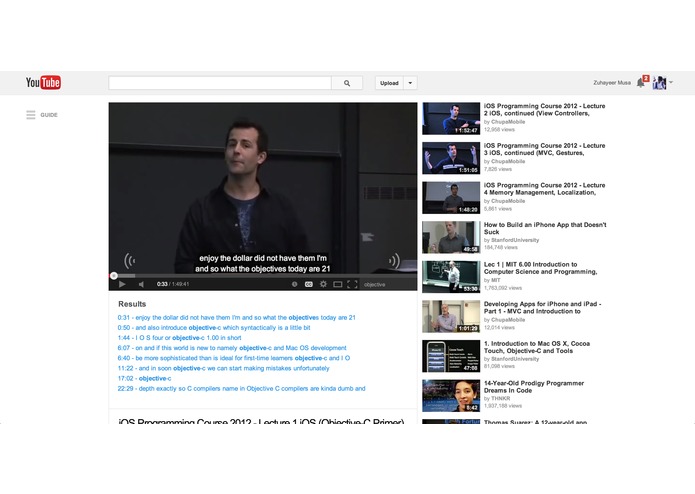Open the player settings gear icon

pyautogui.click(x=323, y=284)
